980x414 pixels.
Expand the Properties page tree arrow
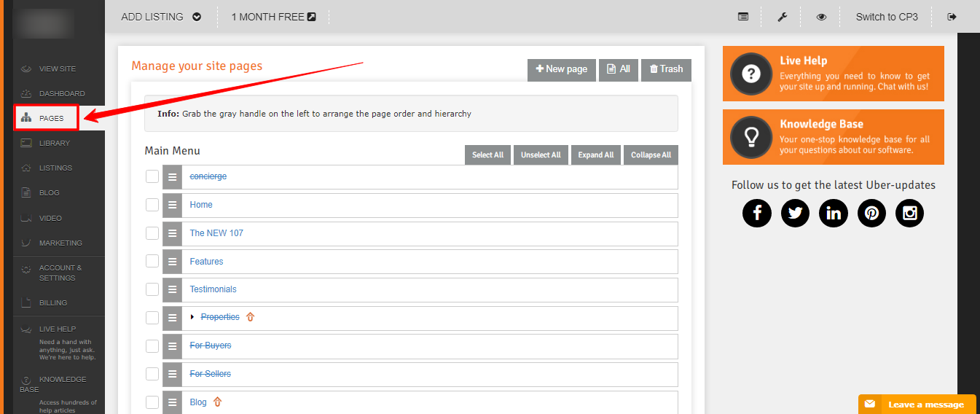(193, 317)
